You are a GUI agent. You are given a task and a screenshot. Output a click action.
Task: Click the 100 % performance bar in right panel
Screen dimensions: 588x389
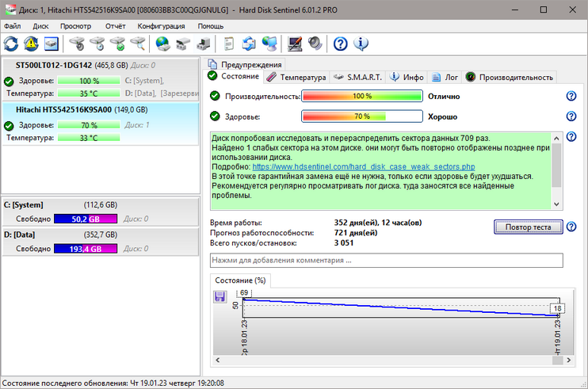pos(362,96)
